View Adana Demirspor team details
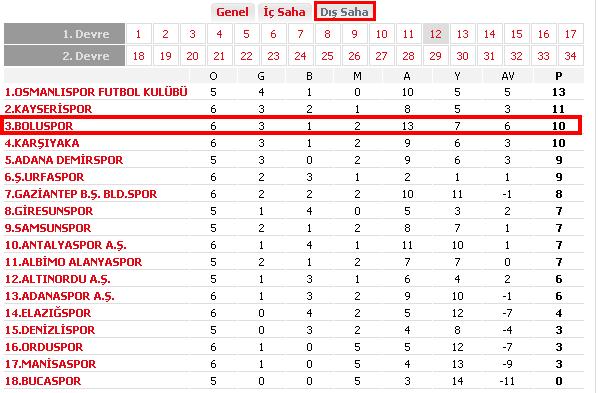Screen dimensions: 599x393 tap(64, 160)
